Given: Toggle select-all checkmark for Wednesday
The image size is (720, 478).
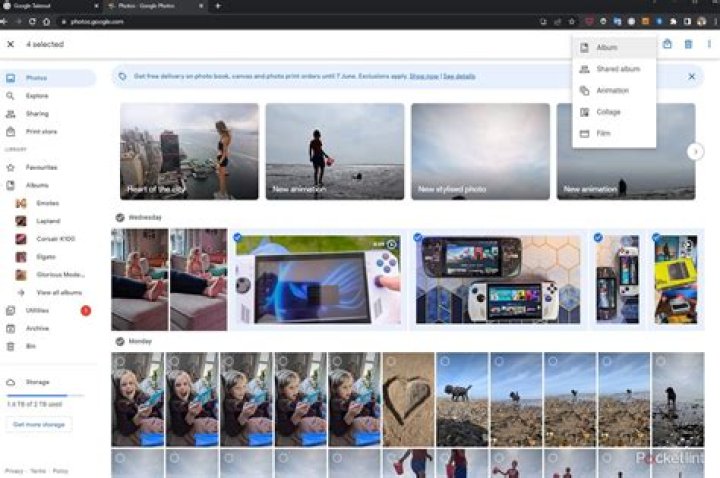Looking at the screenshot, I should click(120, 217).
